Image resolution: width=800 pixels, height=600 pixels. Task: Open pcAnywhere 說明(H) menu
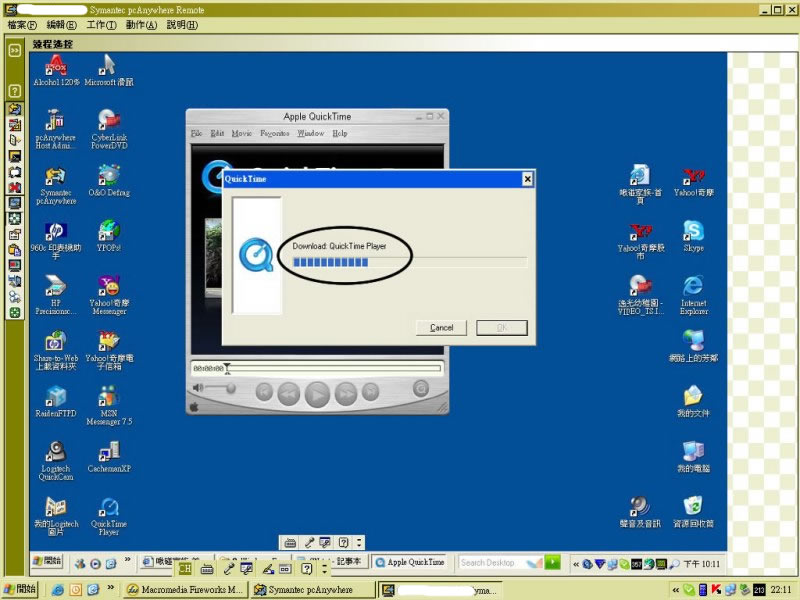(x=182, y=24)
